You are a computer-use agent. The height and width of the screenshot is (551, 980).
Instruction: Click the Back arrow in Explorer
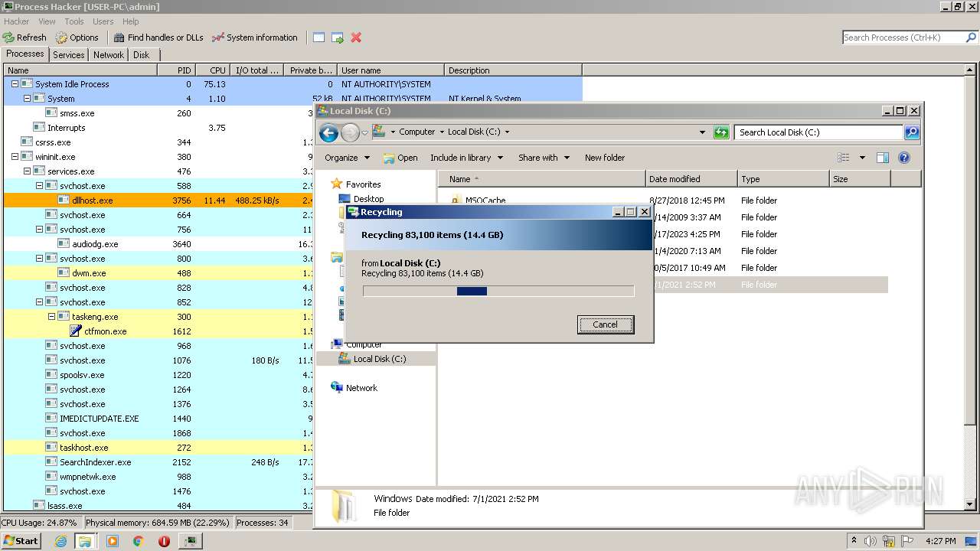coord(328,132)
